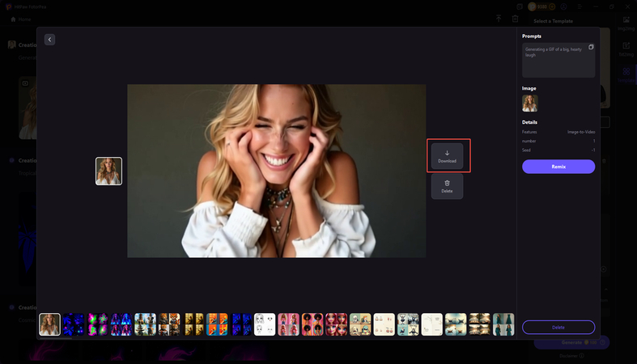Screen dimensions: 637x364
Task: Select the white line-sketch faces thumbnail
Action: point(265,324)
